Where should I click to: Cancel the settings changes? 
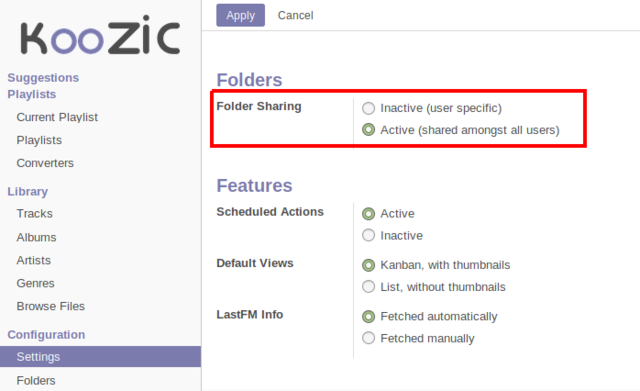296,15
